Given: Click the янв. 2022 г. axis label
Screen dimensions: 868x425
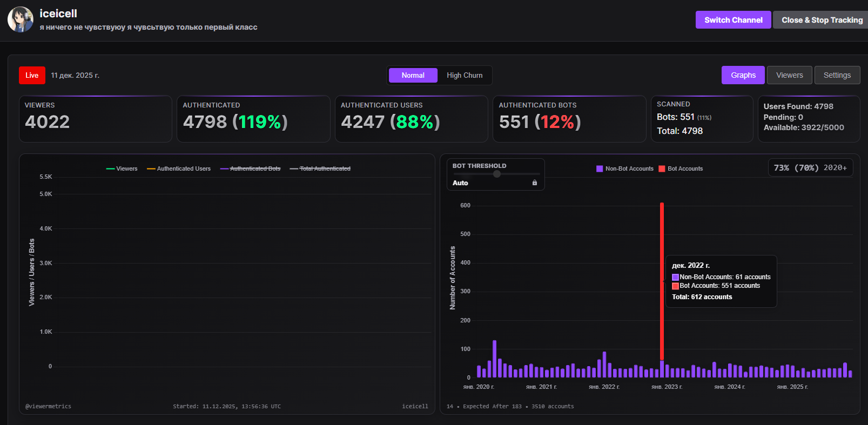Looking at the screenshot, I should coord(604,387).
